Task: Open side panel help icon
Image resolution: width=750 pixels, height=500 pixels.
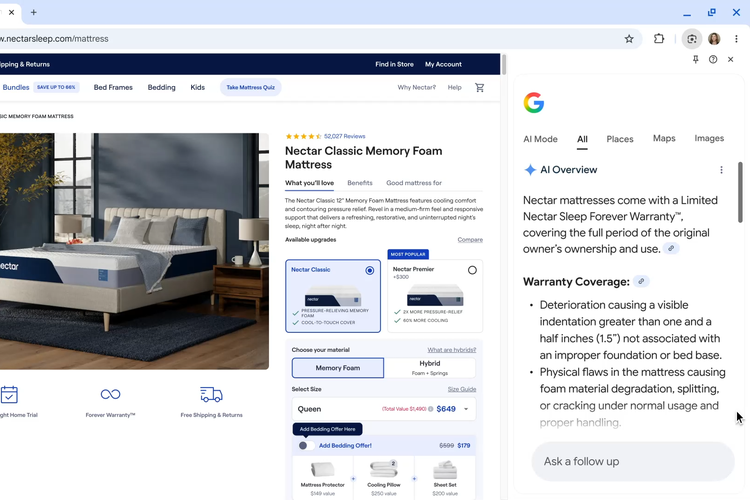Action: [x=713, y=60]
